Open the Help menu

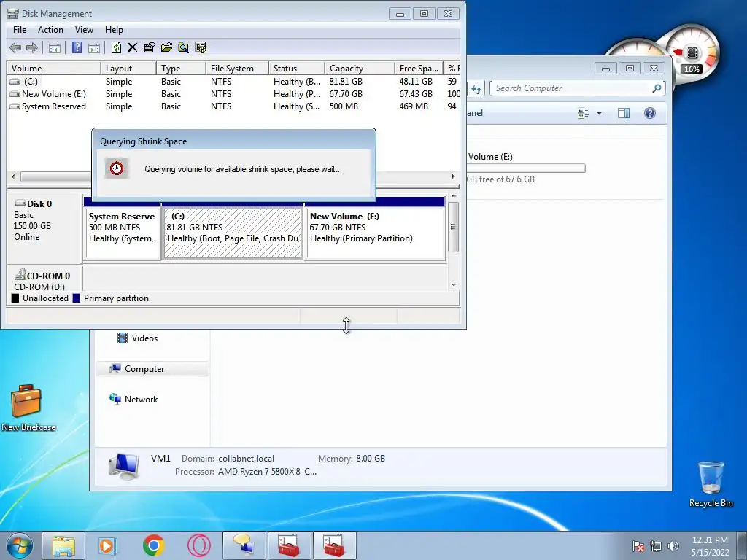[x=114, y=29]
